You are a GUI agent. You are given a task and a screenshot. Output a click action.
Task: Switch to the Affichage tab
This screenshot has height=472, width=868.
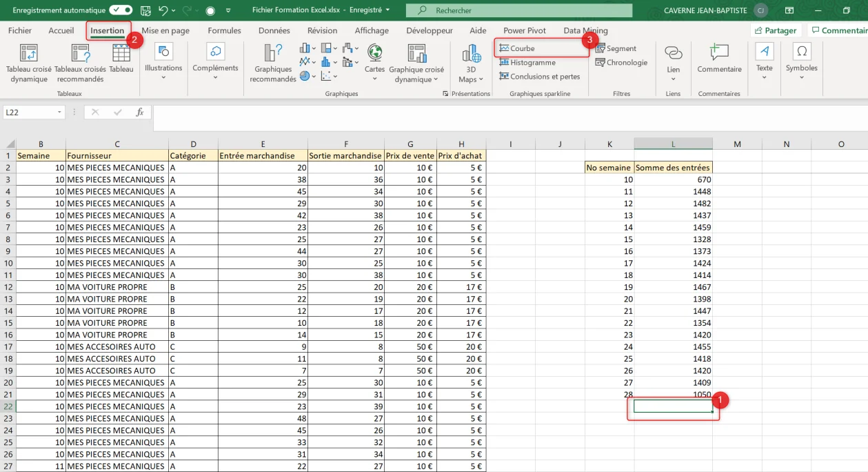click(372, 30)
